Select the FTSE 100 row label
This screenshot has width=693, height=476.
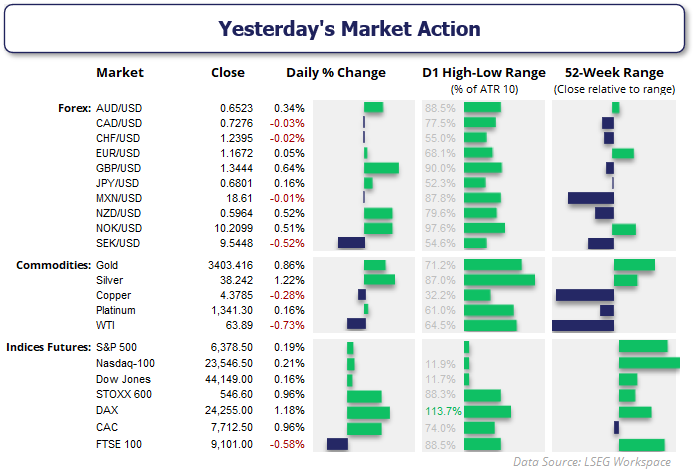(x=117, y=444)
